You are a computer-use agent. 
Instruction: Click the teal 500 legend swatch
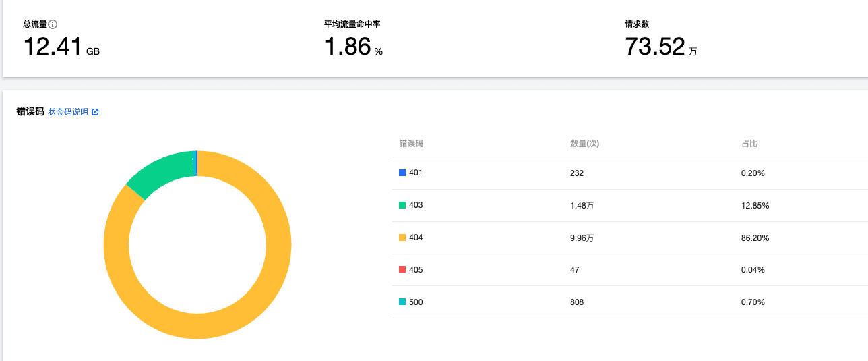(402, 302)
